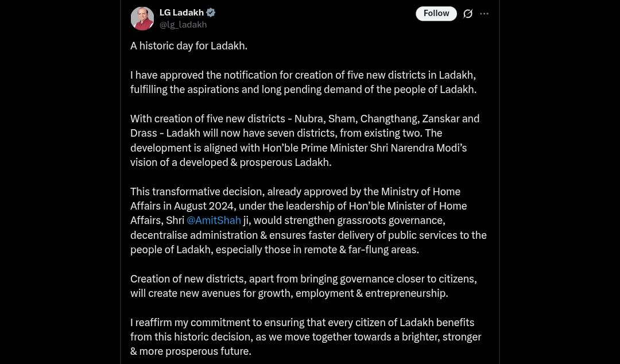
Task: Click the paragraph starting "This transformative decision"
Action: click(x=308, y=220)
